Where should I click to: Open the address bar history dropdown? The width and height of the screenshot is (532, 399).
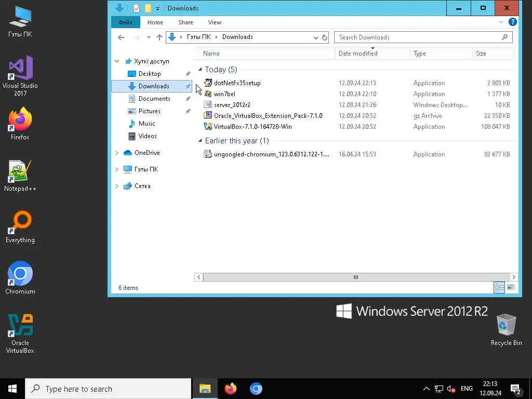(315, 37)
